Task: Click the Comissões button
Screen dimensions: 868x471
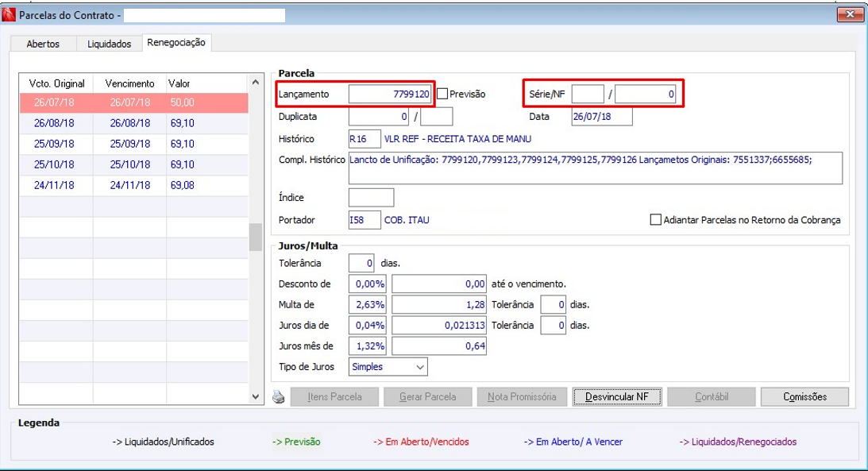Action: pyautogui.click(x=805, y=397)
